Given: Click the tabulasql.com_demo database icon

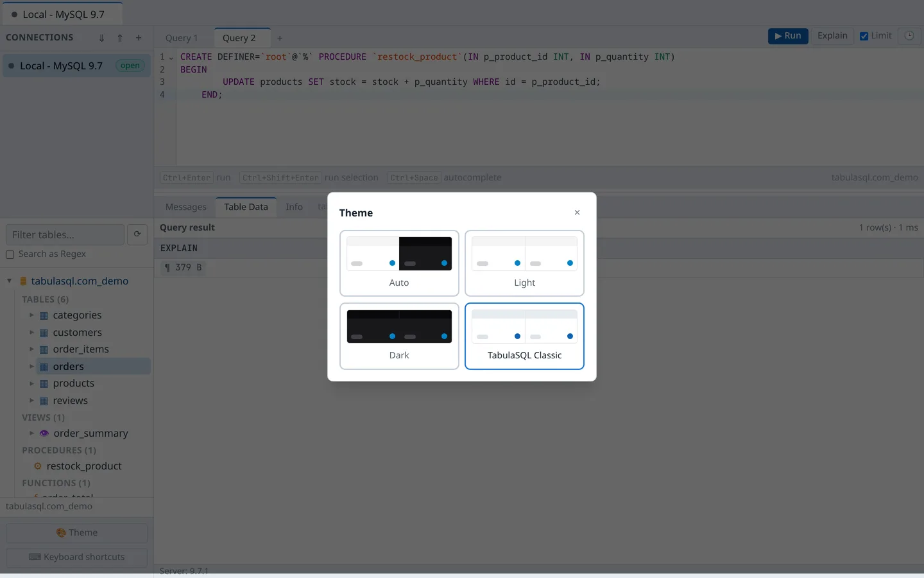Looking at the screenshot, I should tap(24, 281).
